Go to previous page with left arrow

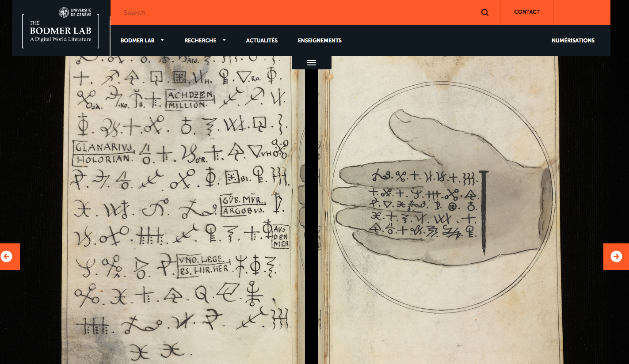point(7,257)
